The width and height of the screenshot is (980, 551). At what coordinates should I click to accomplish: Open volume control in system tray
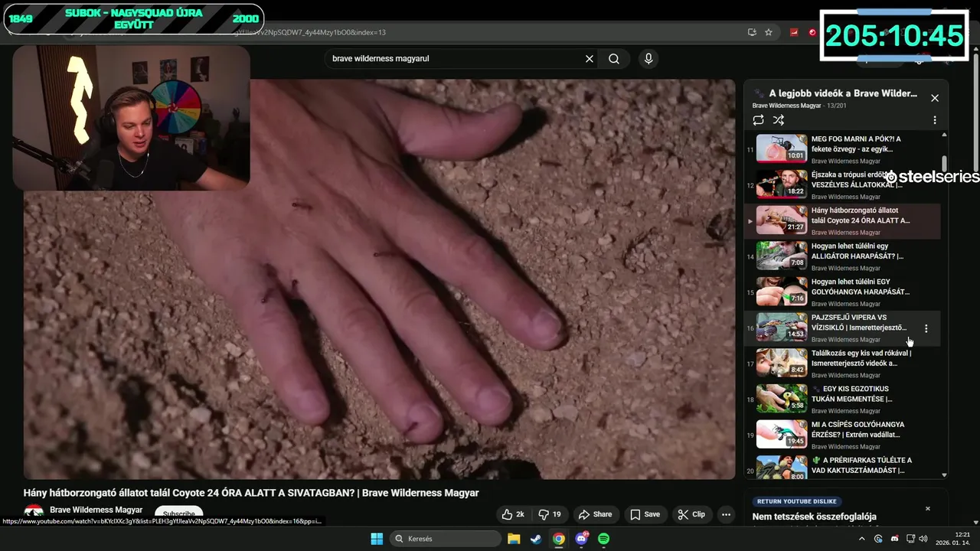click(923, 539)
